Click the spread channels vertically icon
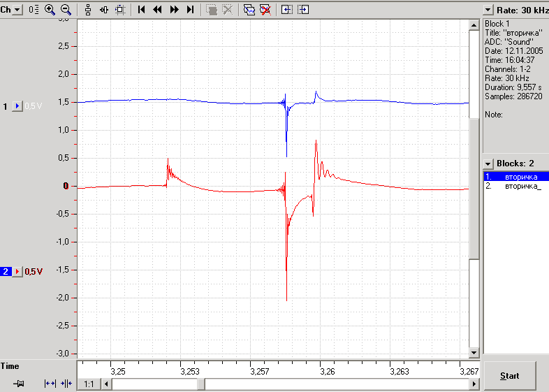The width and height of the screenshot is (549, 392). coord(88,10)
